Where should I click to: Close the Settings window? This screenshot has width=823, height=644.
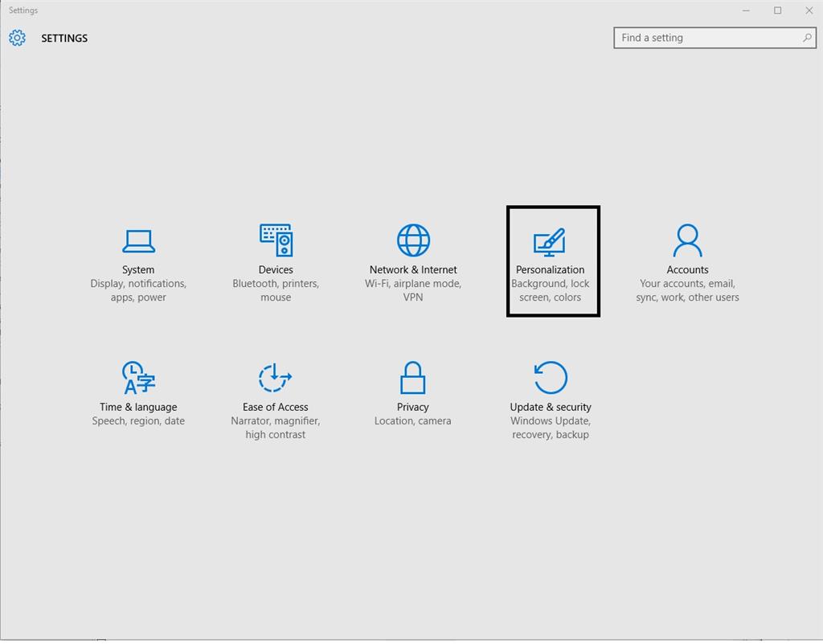(x=809, y=10)
